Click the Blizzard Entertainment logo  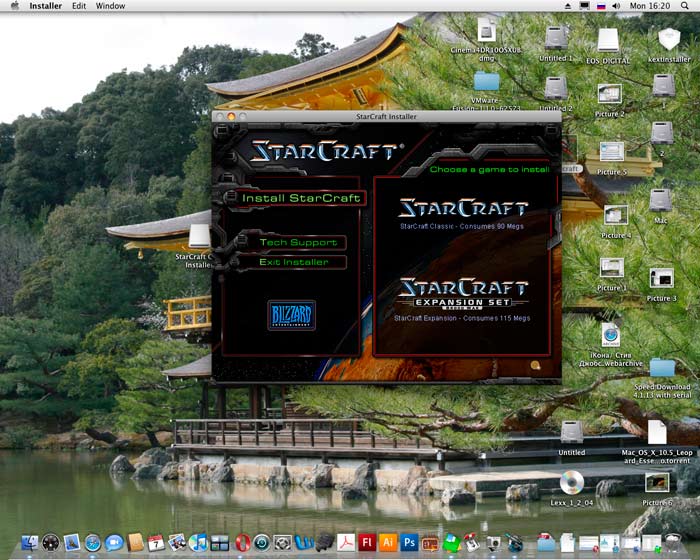point(292,315)
